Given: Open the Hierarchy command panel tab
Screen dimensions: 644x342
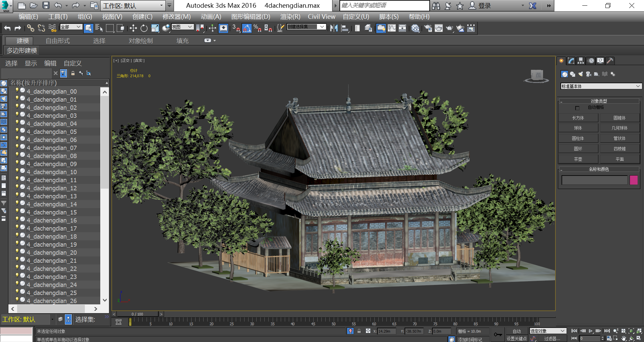Looking at the screenshot, I should pos(581,61).
